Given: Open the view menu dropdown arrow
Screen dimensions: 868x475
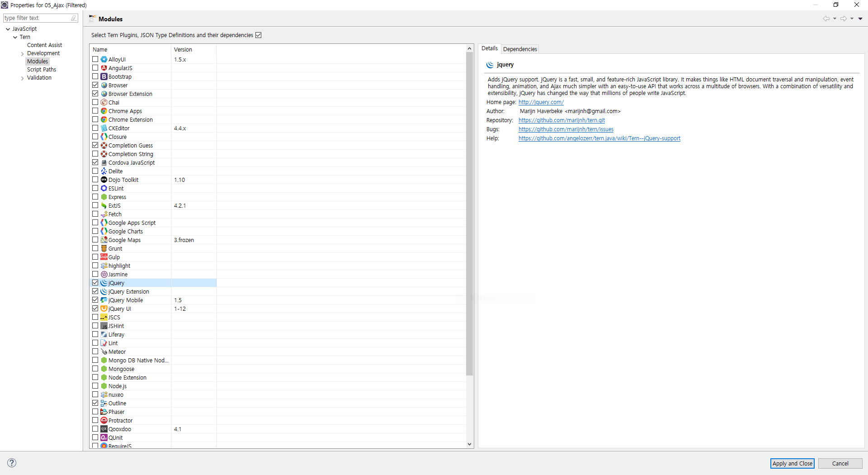Looking at the screenshot, I should pos(860,19).
